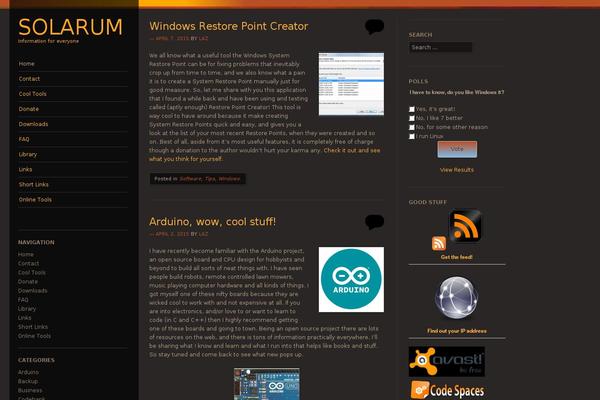Open Cool Tools in main menu
Screen dimensions: 600x400
click(33, 94)
